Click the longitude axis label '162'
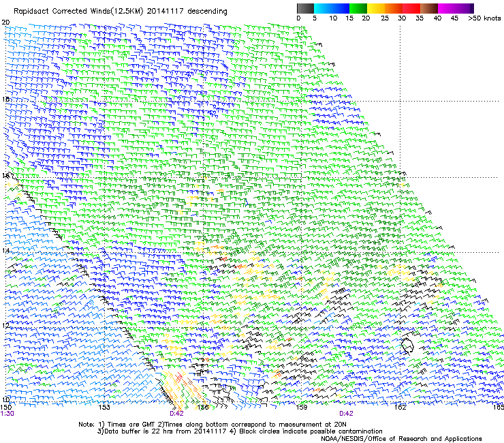 click(x=400, y=408)
